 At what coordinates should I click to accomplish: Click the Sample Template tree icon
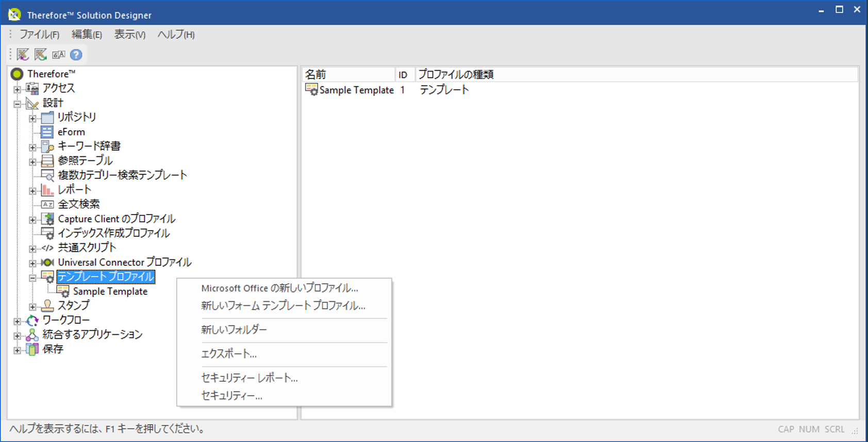[63, 291]
